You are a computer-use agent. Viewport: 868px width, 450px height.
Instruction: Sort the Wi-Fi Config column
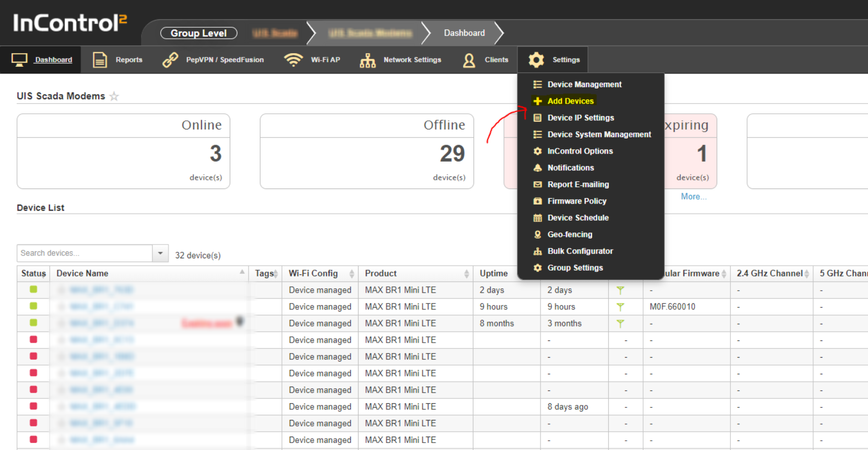coord(352,274)
